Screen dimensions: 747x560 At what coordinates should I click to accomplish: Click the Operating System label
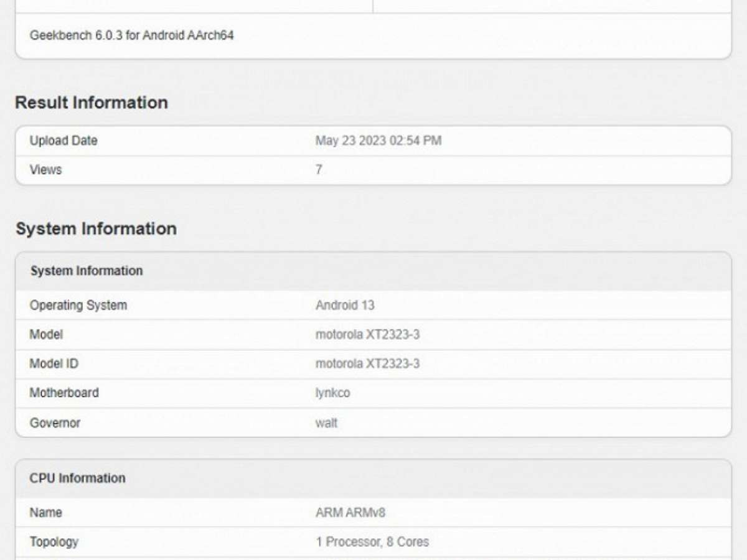point(78,306)
